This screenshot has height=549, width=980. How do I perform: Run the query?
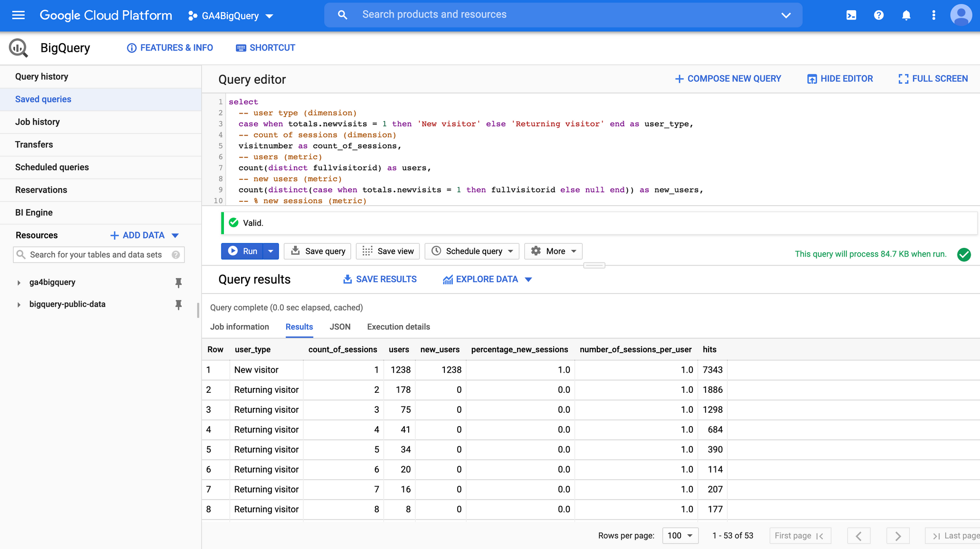point(242,251)
